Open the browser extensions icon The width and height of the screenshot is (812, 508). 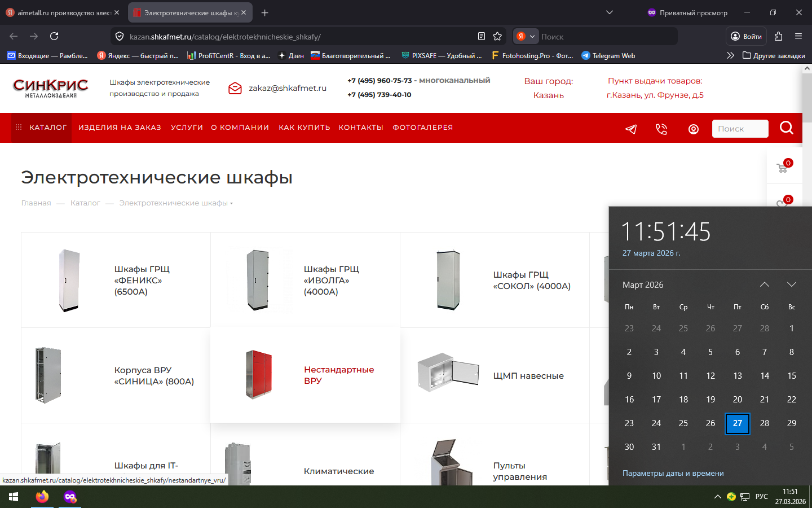[779, 36]
